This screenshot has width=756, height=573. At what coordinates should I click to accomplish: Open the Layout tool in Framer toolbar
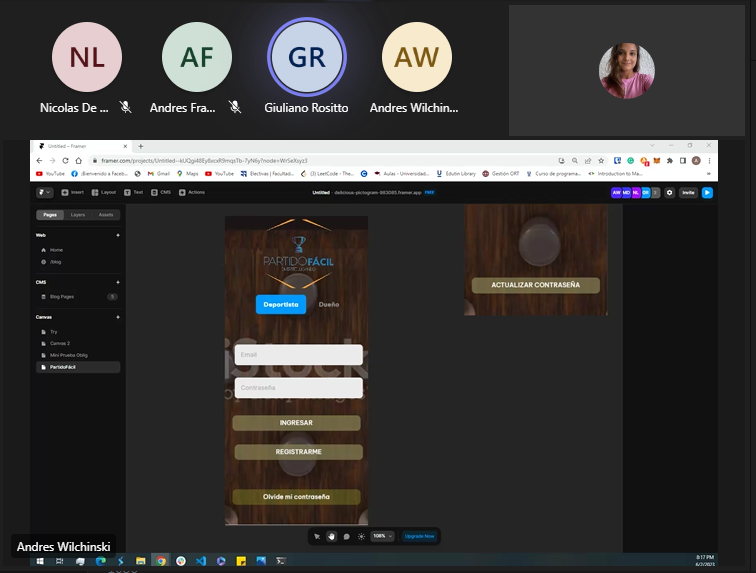pos(104,192)
